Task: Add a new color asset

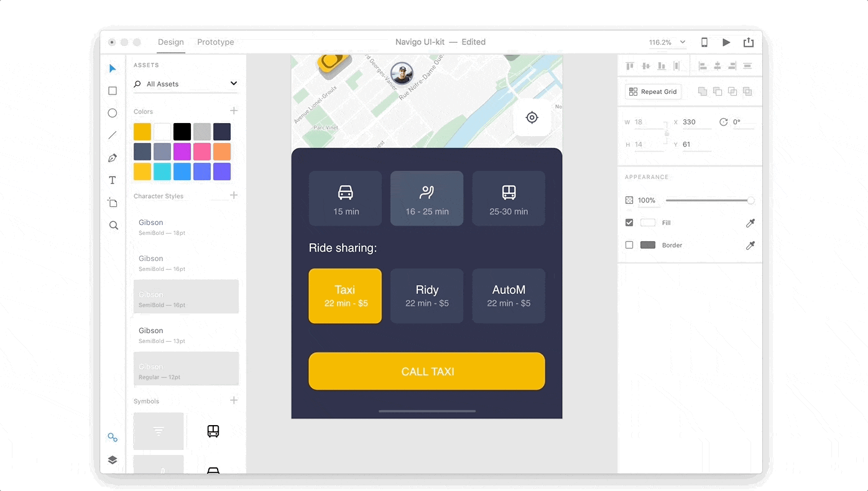Action: click(x=234, y=111)
